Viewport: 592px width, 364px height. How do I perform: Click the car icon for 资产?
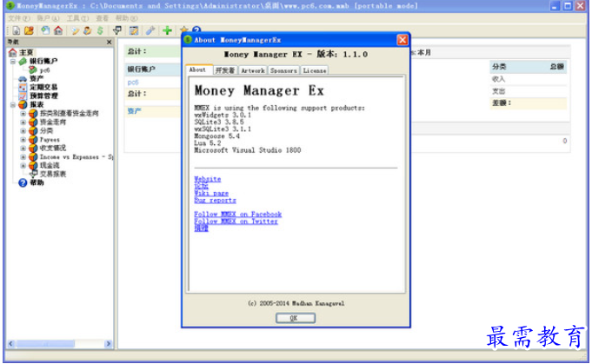(23, 78)
